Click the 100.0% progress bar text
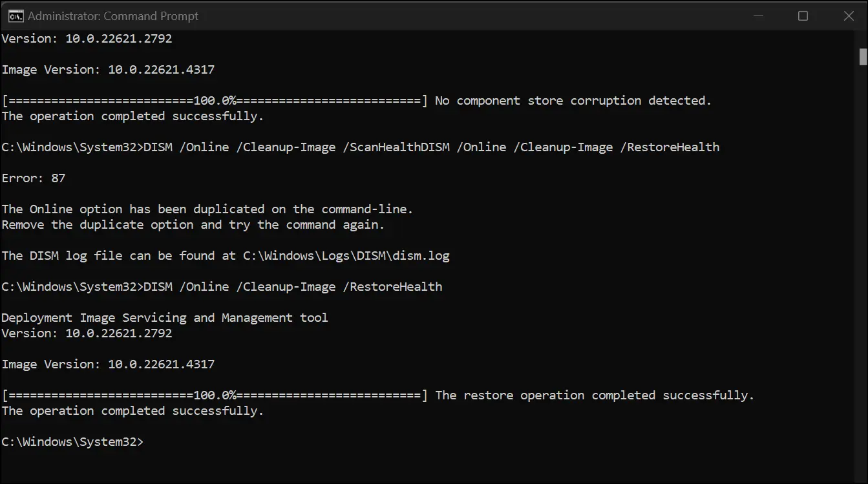This screenshot has height=484, width=868. coord(213,395)
